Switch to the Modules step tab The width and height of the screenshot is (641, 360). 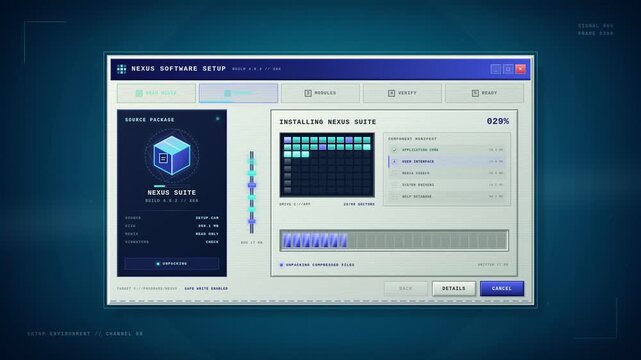[x=320, y=93]
